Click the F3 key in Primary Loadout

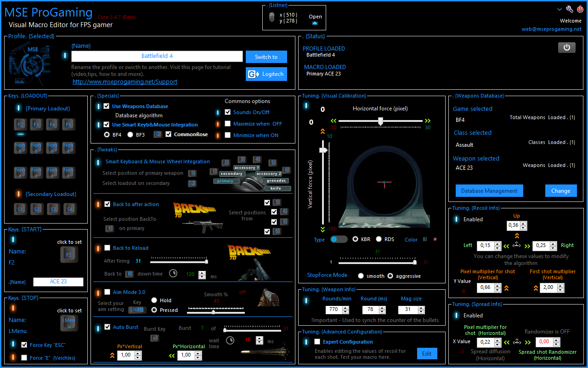pyautogui.click(x=36, y=125)
